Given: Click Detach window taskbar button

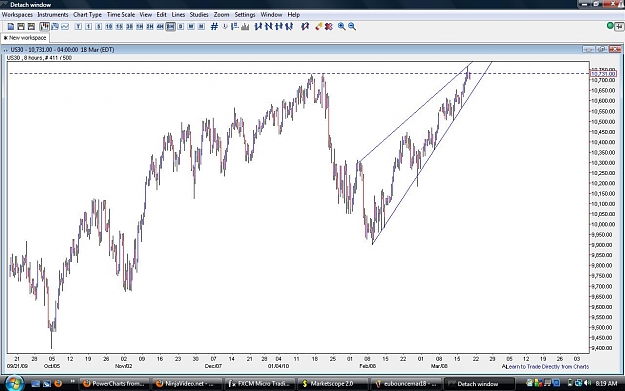Looking at the screenshot, I should 479,384.
